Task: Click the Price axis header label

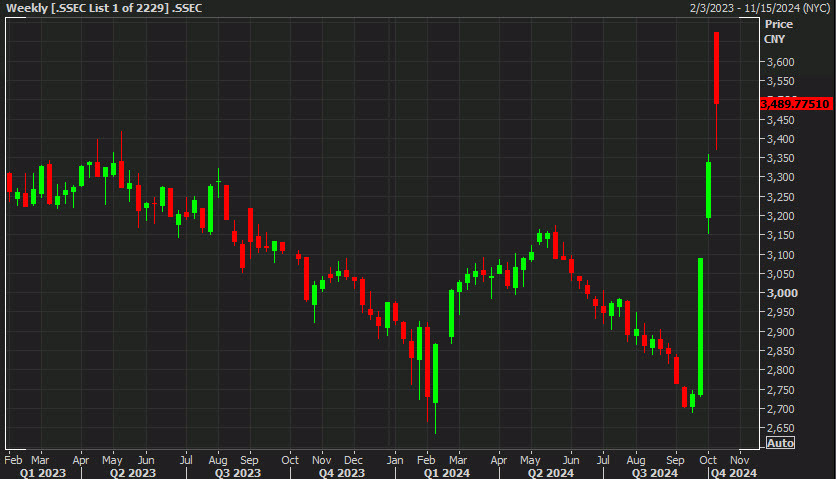Action: (778, 24)
